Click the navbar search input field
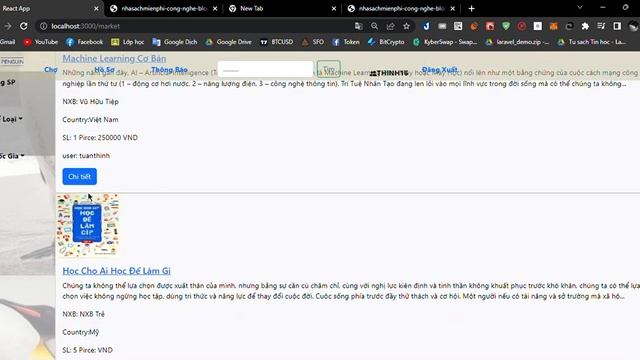Viewport: 640px width, 360px height. point(265,69)
